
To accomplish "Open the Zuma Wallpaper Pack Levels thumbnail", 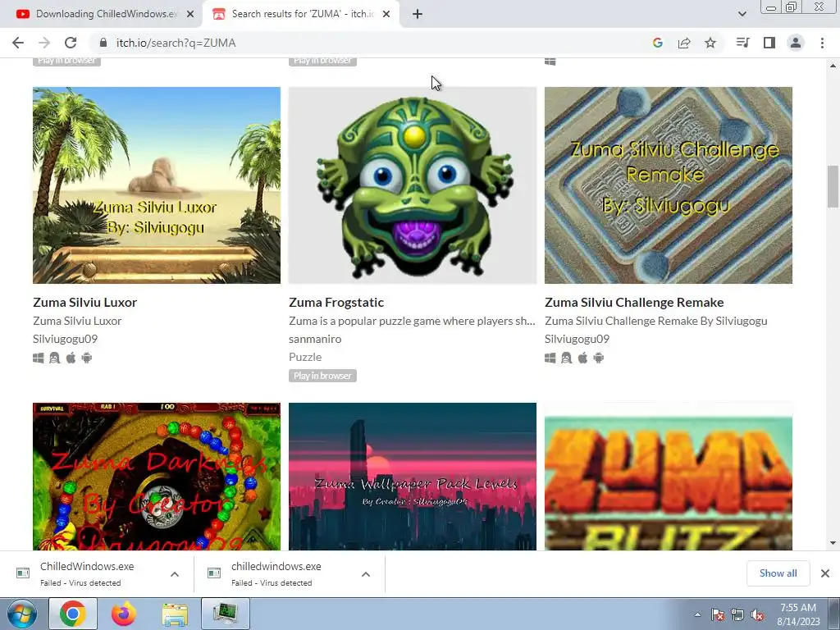I will 413,477.
